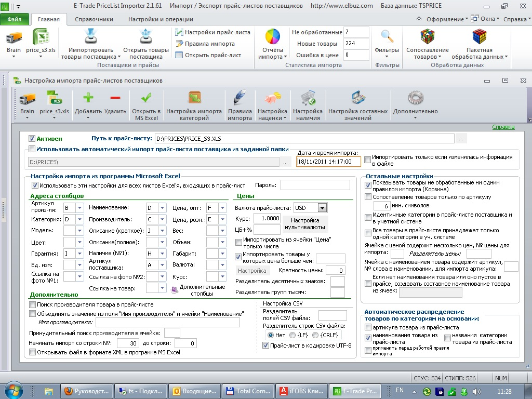Click Дополнительно gear icon
Screen dimensions: 532x399
(x=415, y=98)
